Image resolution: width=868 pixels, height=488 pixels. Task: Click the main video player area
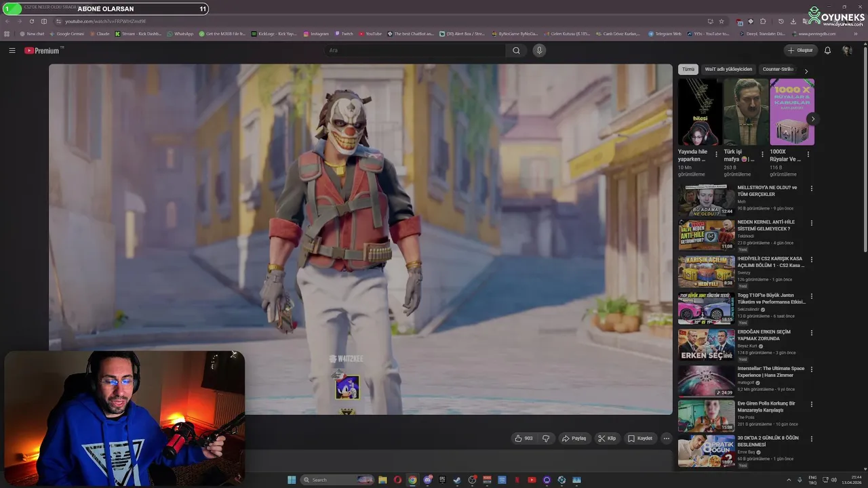coord(360,239)
